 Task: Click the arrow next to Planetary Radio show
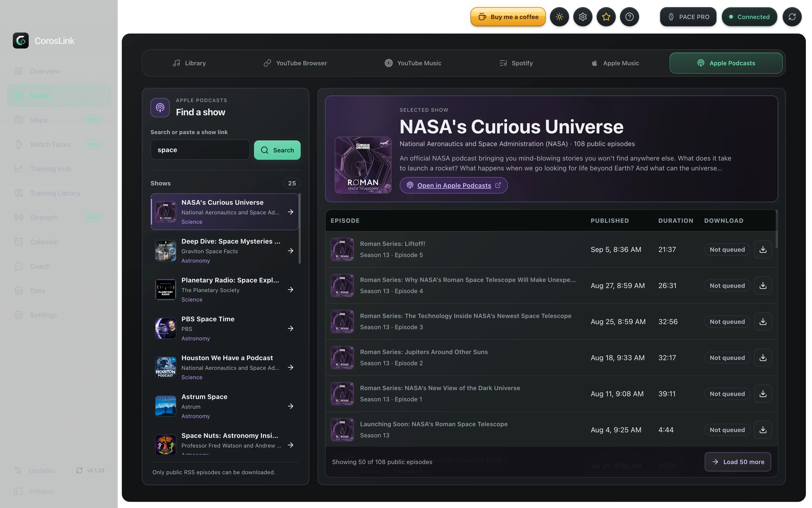click(x=291, y=290)
